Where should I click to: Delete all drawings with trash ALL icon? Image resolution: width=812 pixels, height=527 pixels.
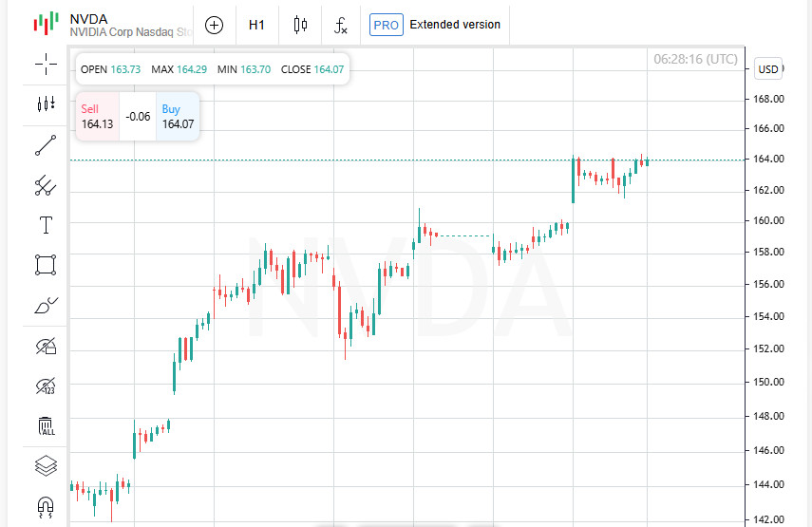click(x=46, y=426)
